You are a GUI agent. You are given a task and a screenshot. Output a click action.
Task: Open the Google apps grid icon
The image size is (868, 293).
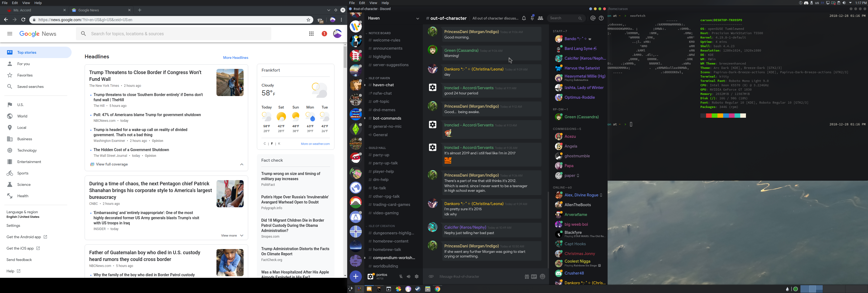pos(311,34)
